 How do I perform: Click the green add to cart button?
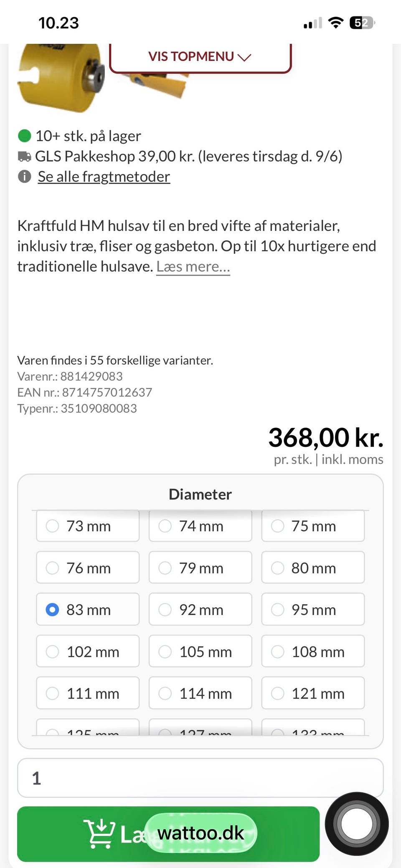[168, 834]
